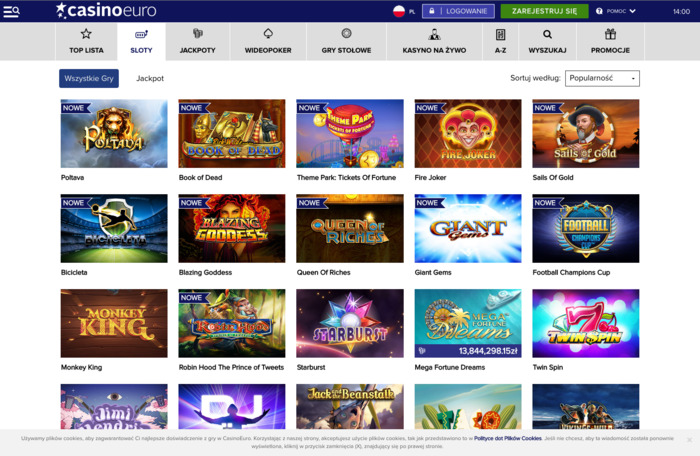Click the casinoeuro logo

pos(106,10)
